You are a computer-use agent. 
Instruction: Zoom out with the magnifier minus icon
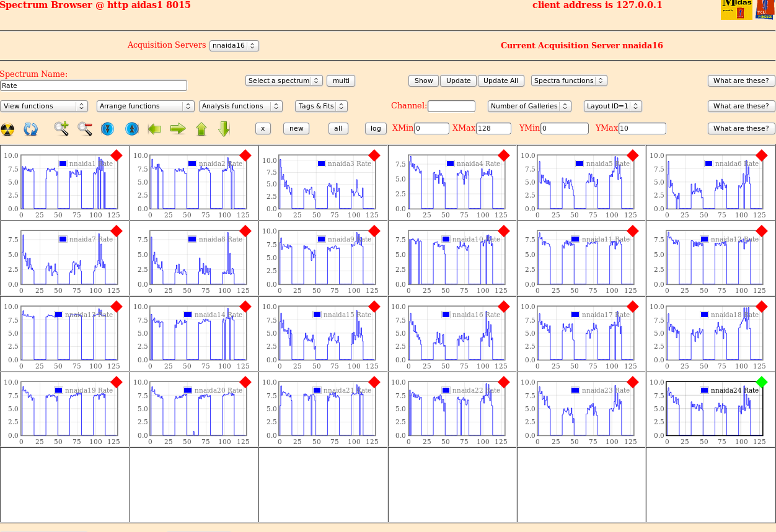(85, 129)
